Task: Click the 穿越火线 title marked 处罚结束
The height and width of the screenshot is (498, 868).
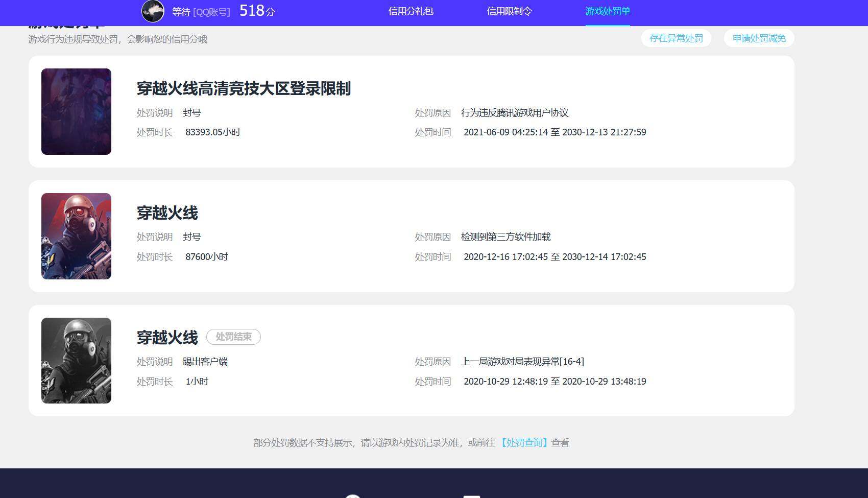Action: [x=167, y=338]
